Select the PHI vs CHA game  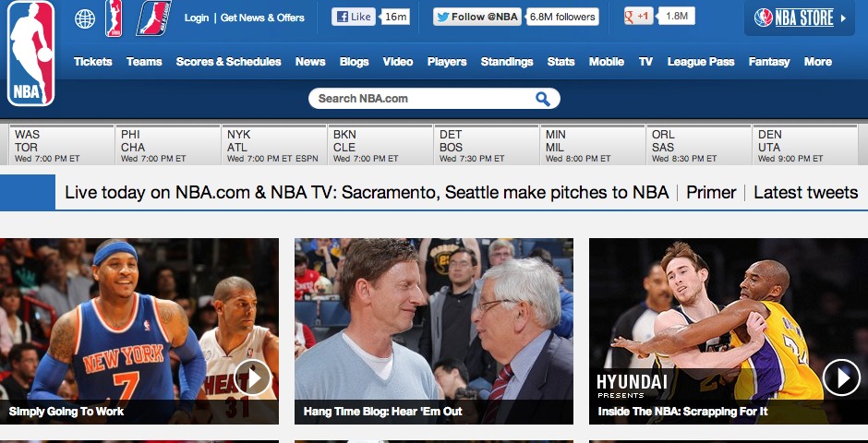click(168, 145)
